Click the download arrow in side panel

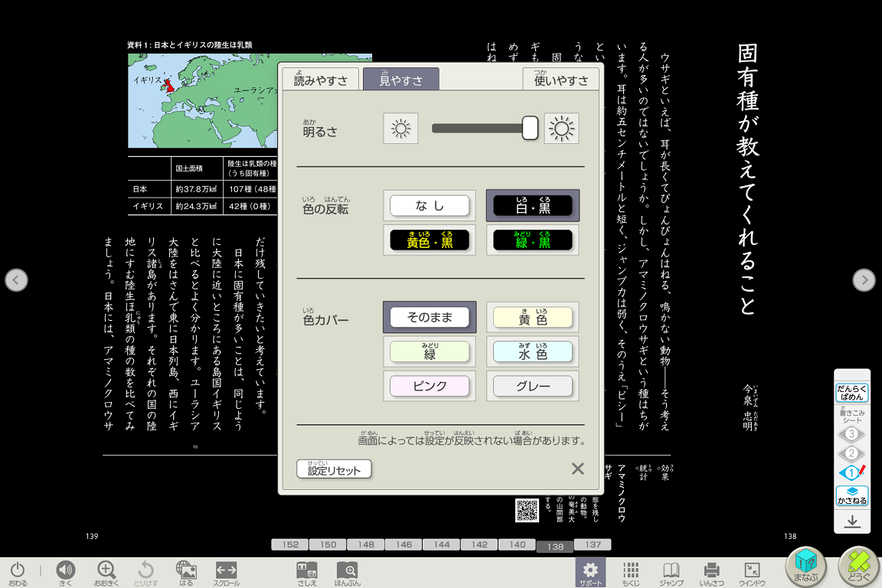851,521
